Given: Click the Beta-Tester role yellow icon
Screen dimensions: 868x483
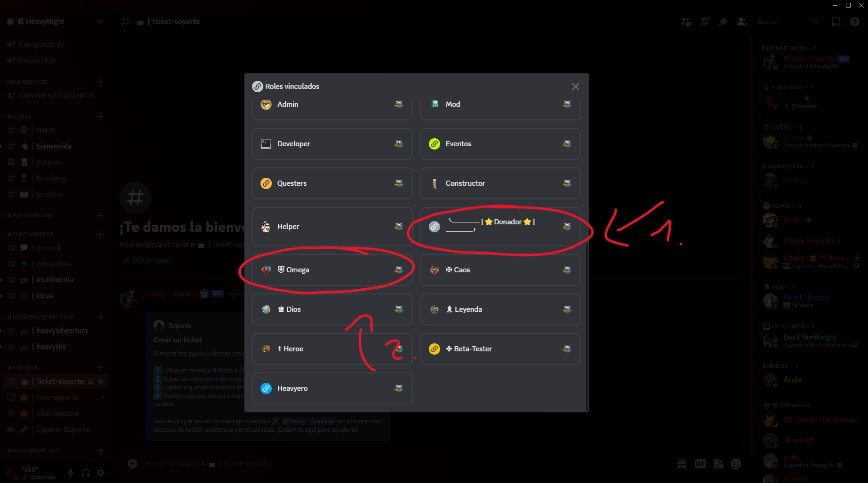Looking at the screenshot, I should 434,349.
